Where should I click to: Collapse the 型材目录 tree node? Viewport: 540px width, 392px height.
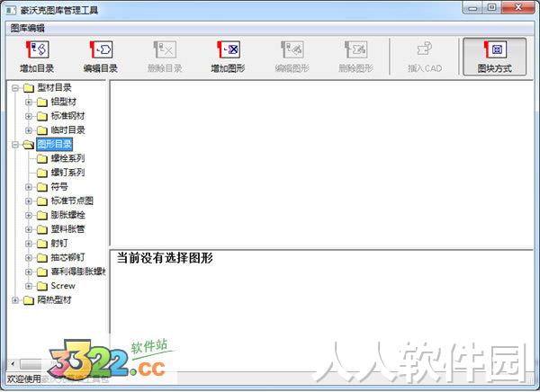point(15,88)
